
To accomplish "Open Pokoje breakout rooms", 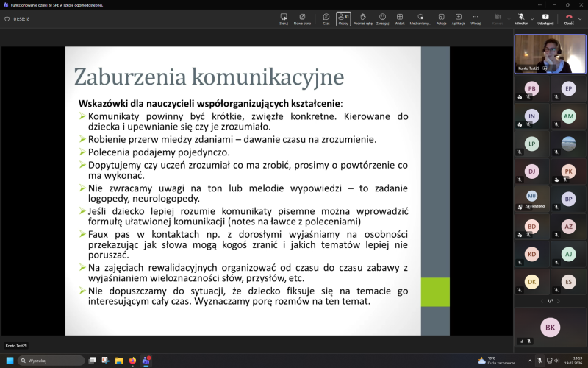I will [x=441, y=18].
